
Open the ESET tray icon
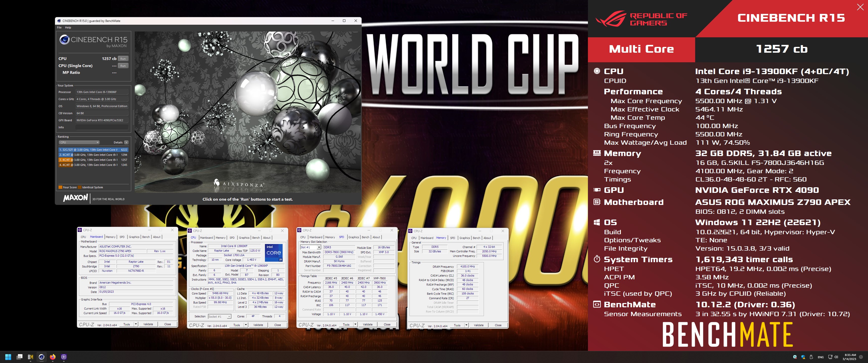[795, 357]
